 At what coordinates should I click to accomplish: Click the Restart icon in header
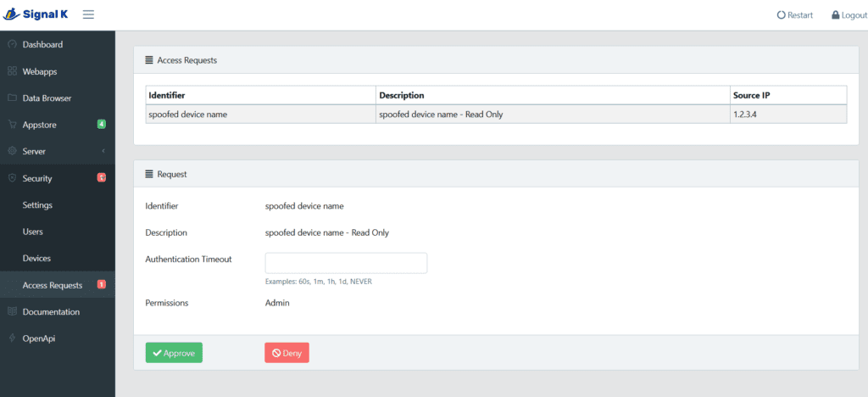coord(781,15)
